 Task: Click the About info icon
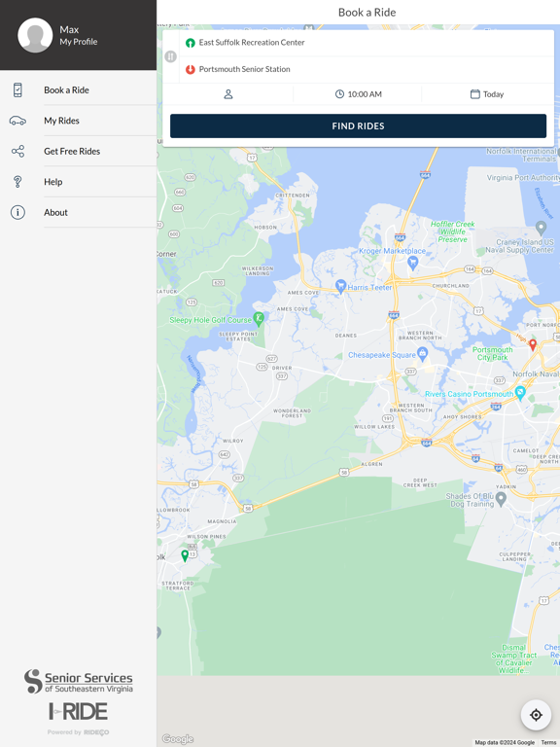pos(17,212)
